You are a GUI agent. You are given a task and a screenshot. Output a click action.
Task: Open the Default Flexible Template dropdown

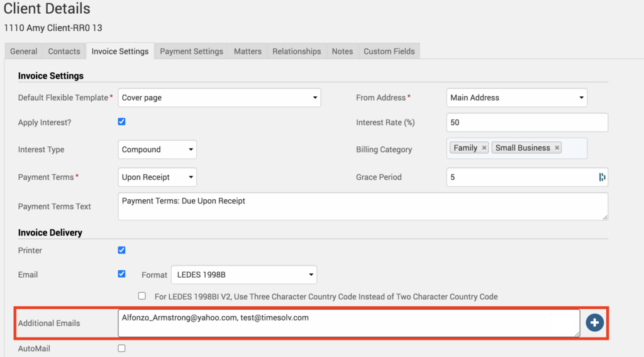coord(219,98)
